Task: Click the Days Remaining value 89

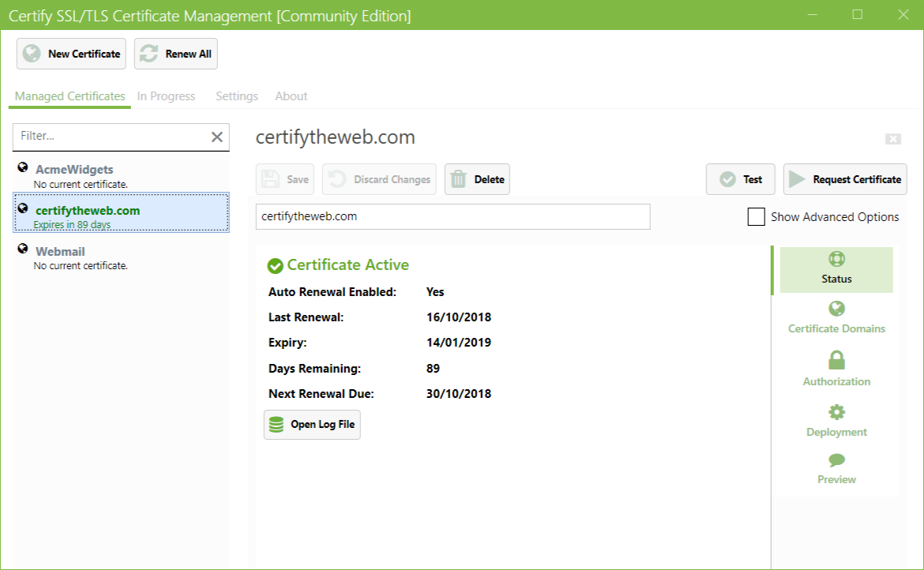Action: (433, 369)
